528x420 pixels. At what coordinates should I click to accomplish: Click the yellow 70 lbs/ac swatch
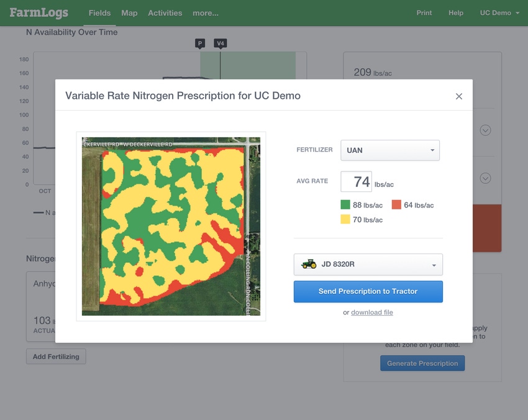pyautogui.click(x=345, y=219)
